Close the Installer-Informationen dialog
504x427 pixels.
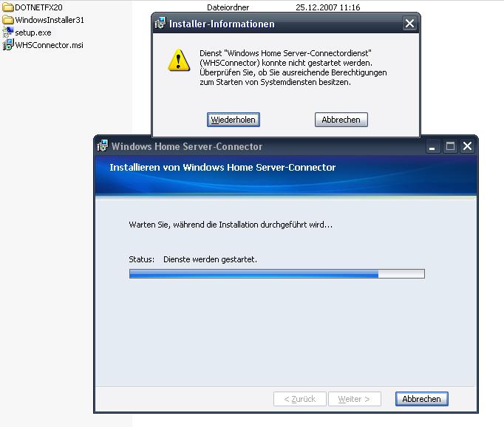[x=409, y=24]
